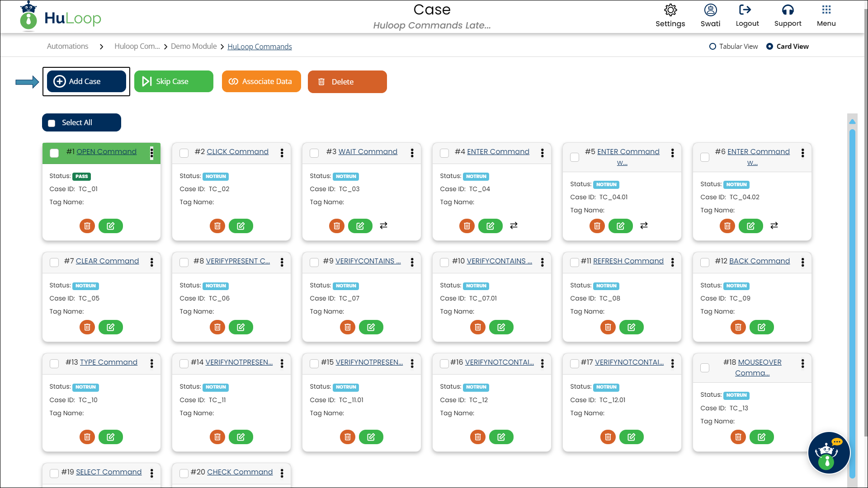
Task: Click the scroll-up arrow of card list
Action: 852,122
